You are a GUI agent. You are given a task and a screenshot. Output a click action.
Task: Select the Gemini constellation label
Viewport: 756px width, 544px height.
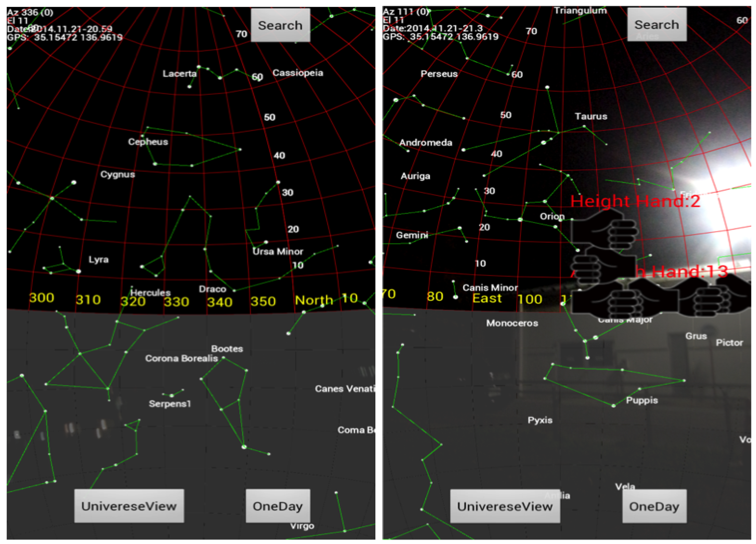[x=412, y=235]
